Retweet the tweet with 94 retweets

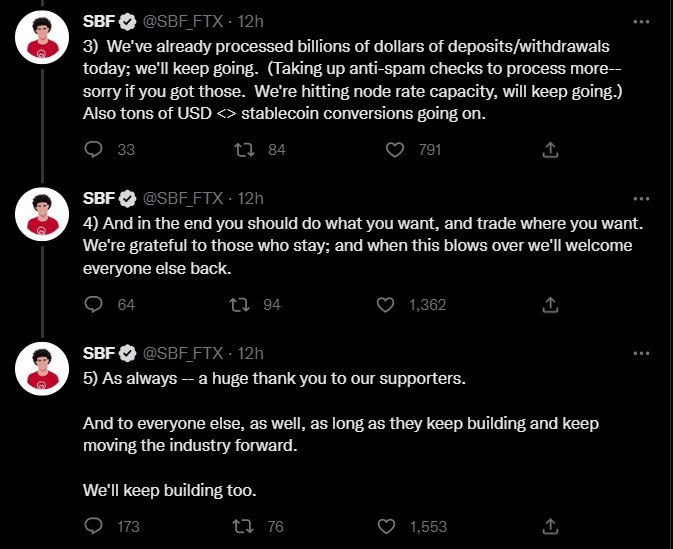point(242,304)
